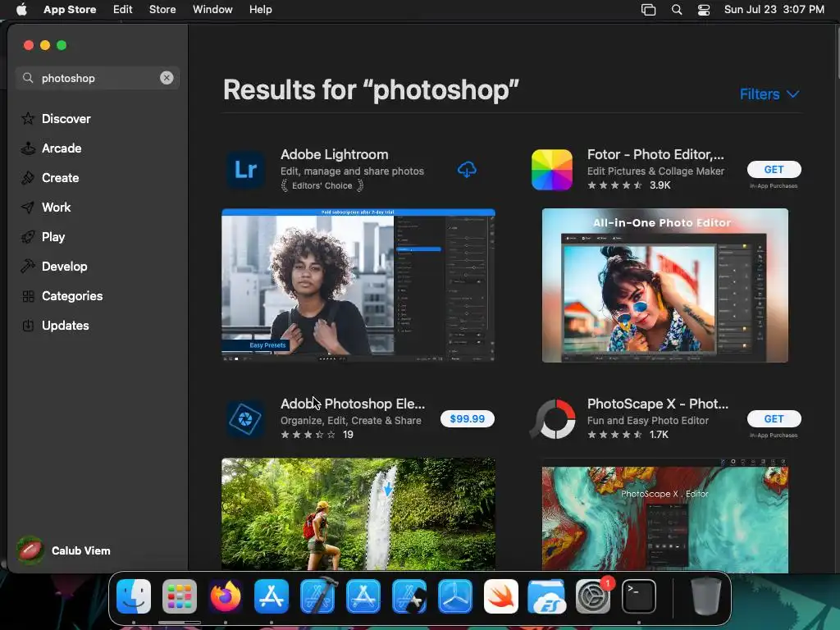Image resolution: width=840 pixels, height=630 pixels.
Task: View the Lightroom screenshot preview
Action: click(x=358, y=285)
